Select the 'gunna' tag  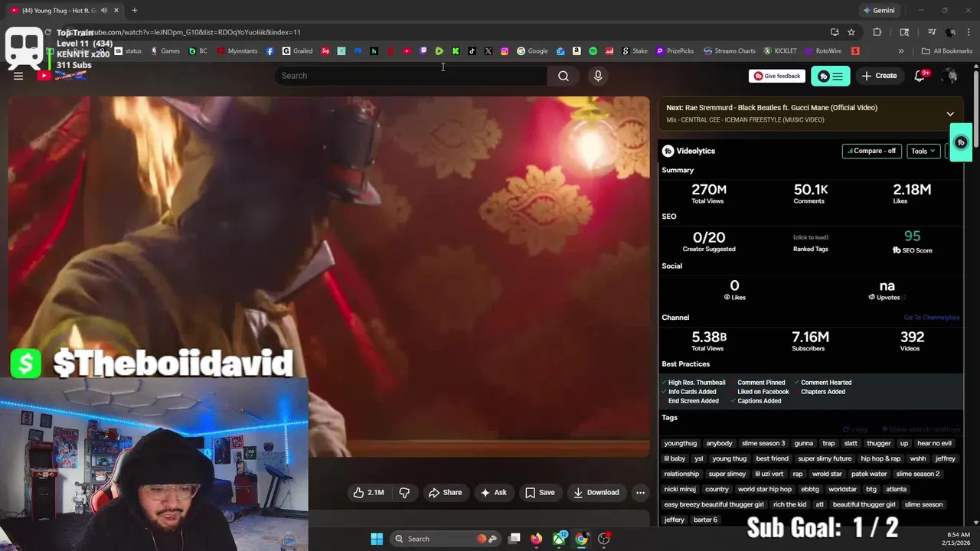click(804, 443)
